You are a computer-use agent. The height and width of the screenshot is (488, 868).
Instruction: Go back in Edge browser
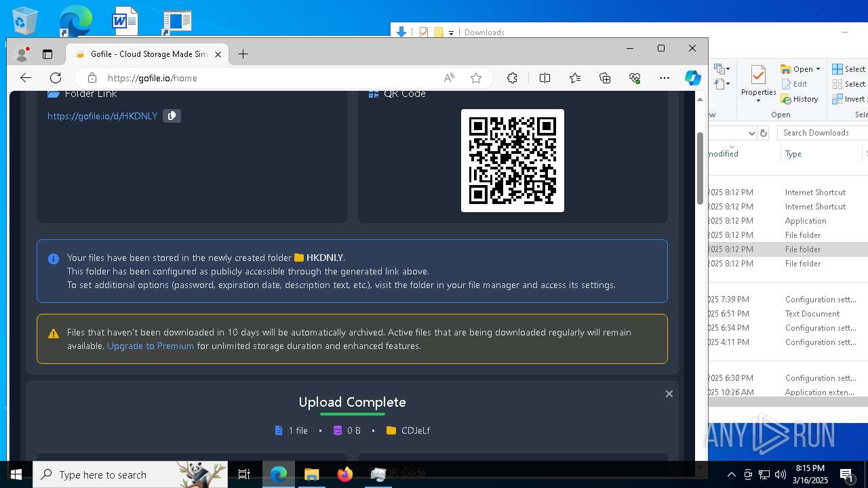pyautogui.click(x=26, y=78)
